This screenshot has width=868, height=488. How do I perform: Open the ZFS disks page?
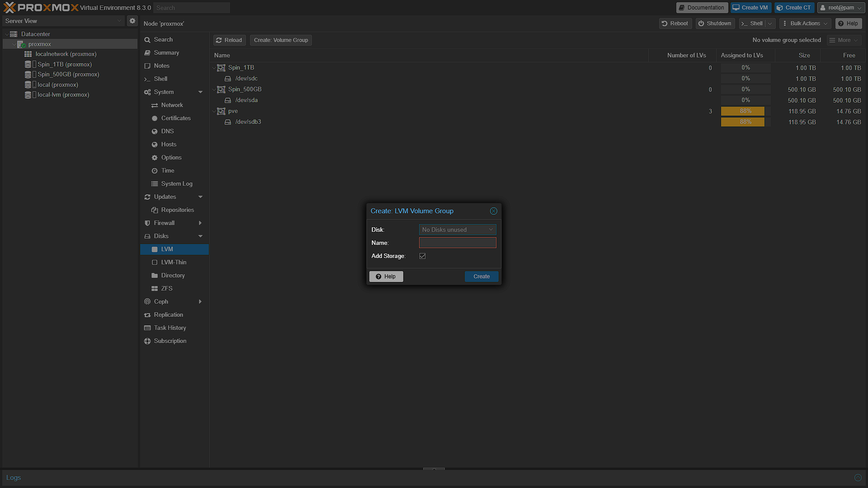click(175, 289)
